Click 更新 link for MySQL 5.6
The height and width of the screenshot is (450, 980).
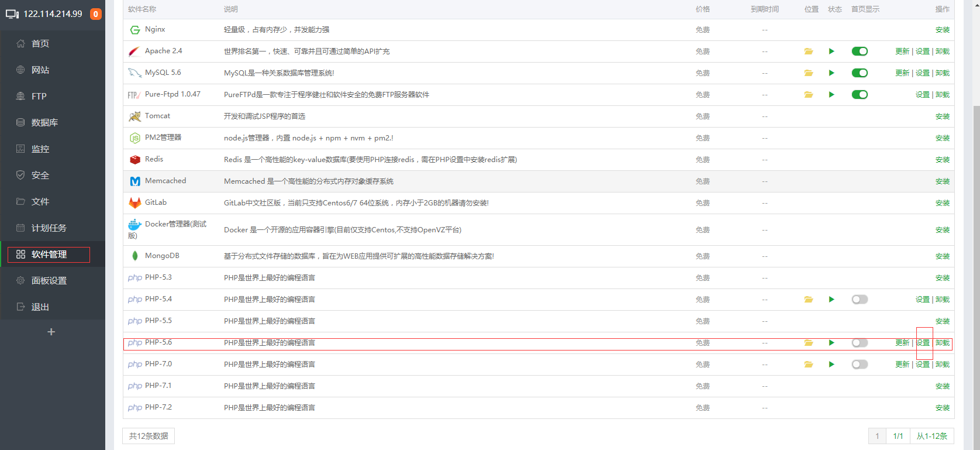tap(902, 73)
